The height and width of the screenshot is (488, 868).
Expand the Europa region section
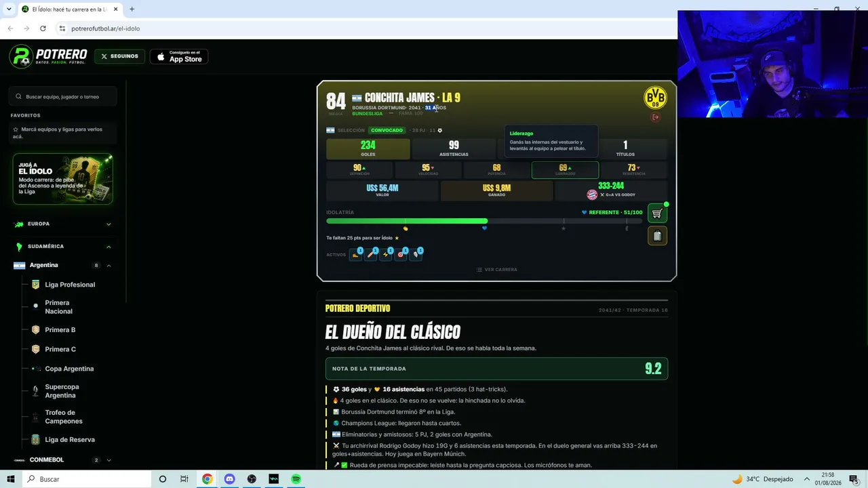coord(63,224)
